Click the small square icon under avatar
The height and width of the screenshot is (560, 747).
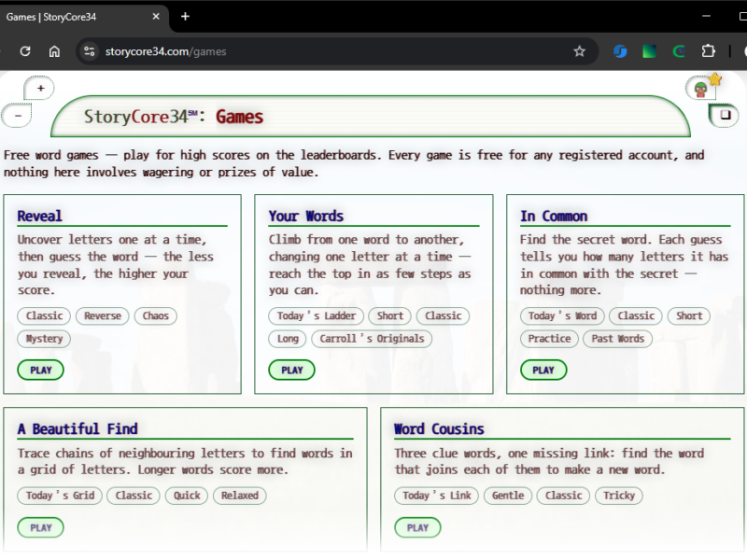click(x=724, y=115)
